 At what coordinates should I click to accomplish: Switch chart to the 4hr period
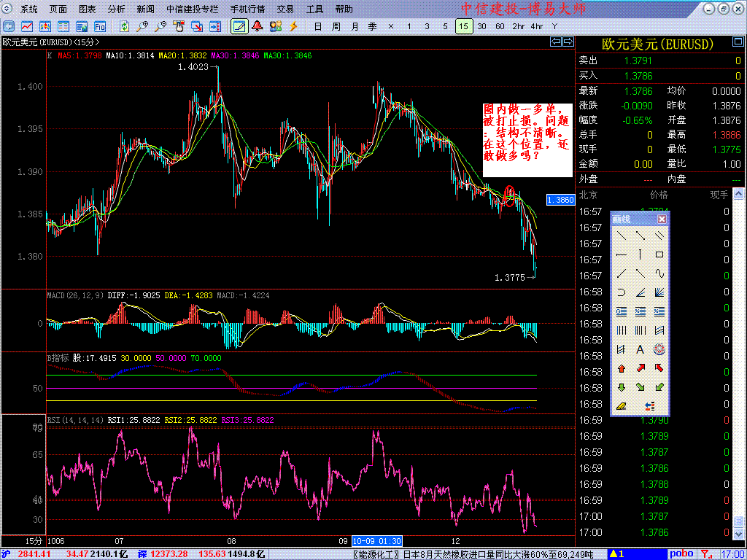(x=537, y=26)
